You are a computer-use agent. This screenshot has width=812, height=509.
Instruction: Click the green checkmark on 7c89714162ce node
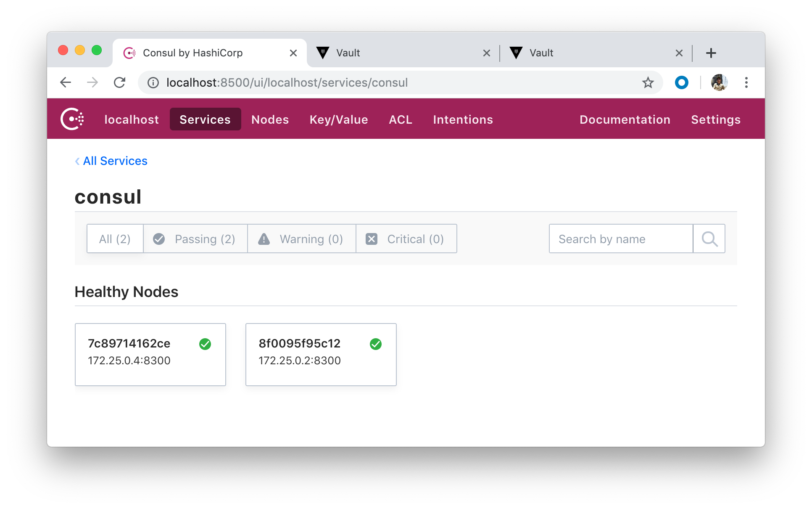pos(206,343)
